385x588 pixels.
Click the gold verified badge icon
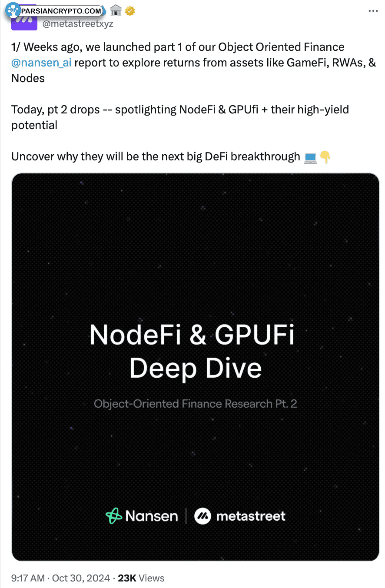click(129, 11)
